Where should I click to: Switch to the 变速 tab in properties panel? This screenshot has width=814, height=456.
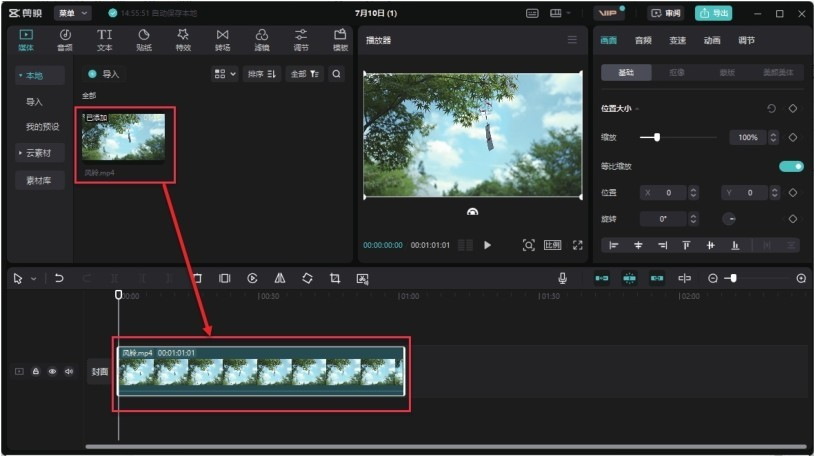[678, 41]
